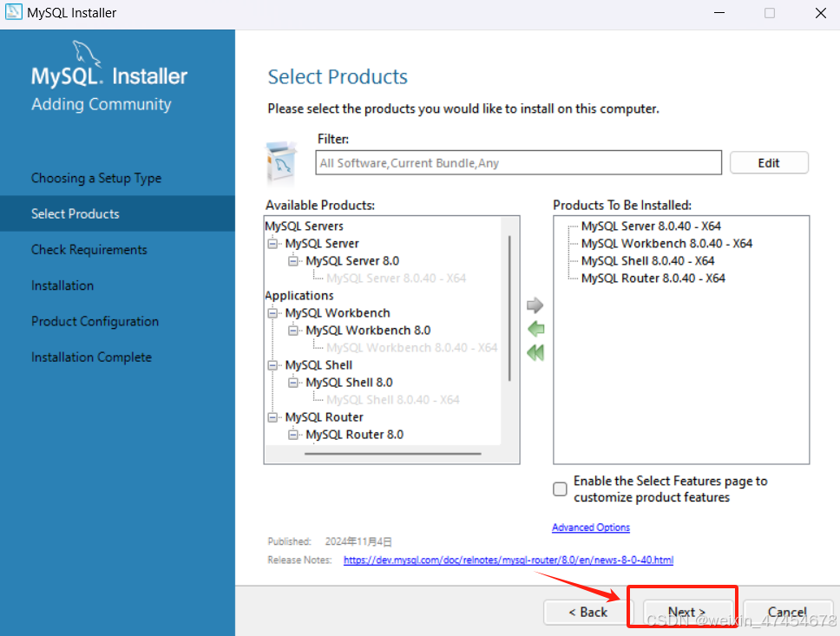The height and width of the screenshot is (636, 840).
Task: Click the Next button
Action: pos(686,612)
